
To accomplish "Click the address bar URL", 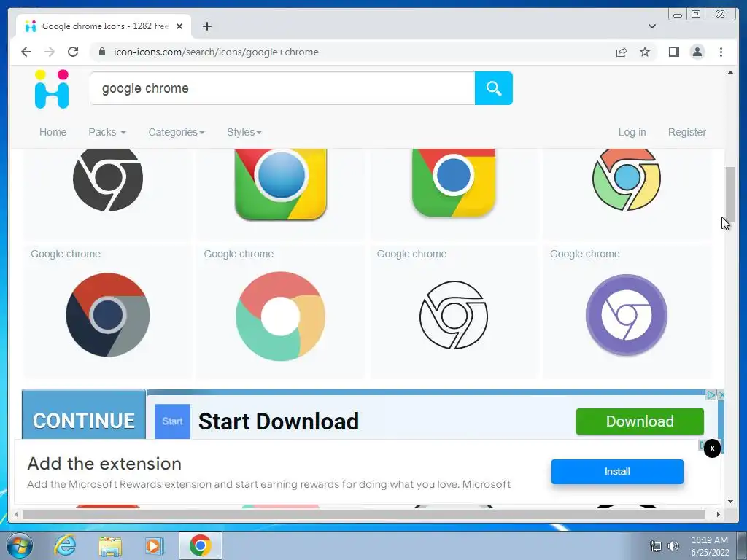I will (216, 52).
